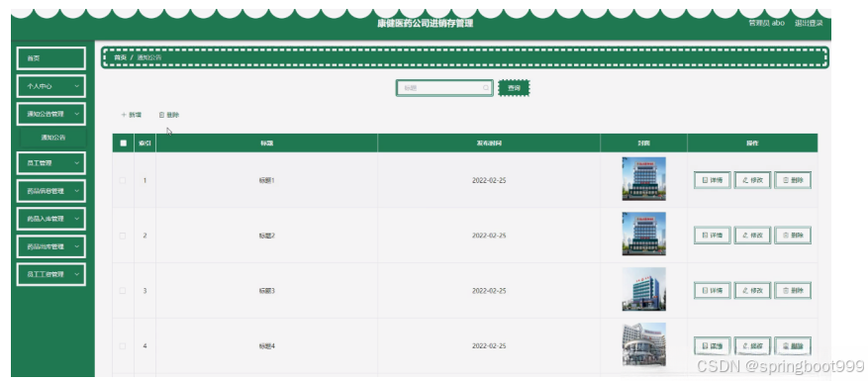Select the 通知公告 submenu item

coord(53,138)
